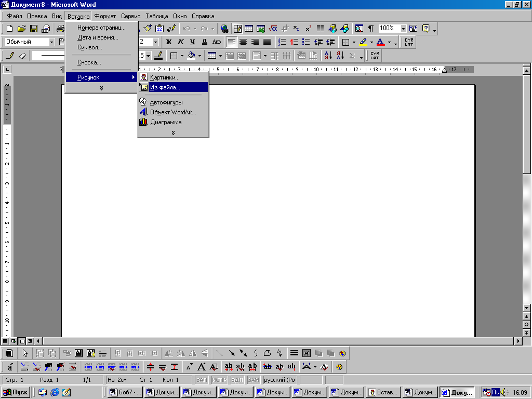Toggle italic formatting К
Image resolution: width=532 pixels, height=399 pixels.
click(x=180, y=42)
